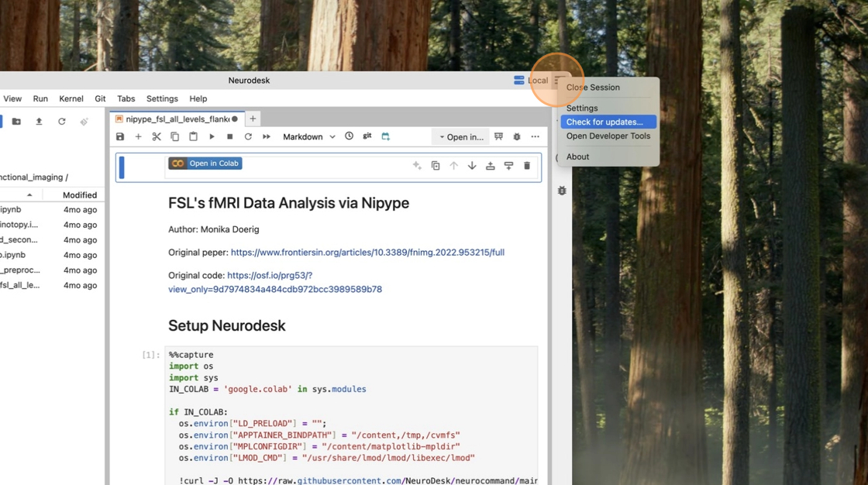Select the FSL's fMRI Data Analysis heading
This screenshot has height=485, width=868.
[x=288, y=203]
